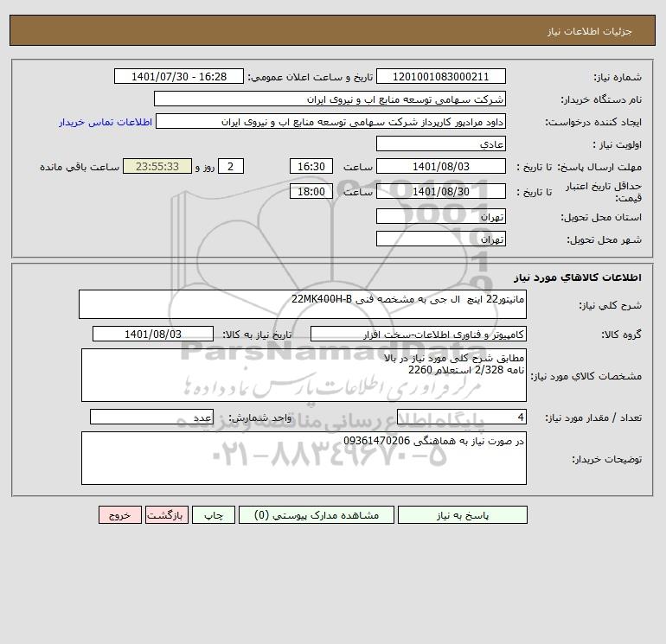Click the تعداد / مقدار مورد نیاز label
This screenshot has height=644, width=666.
[593, 418]
